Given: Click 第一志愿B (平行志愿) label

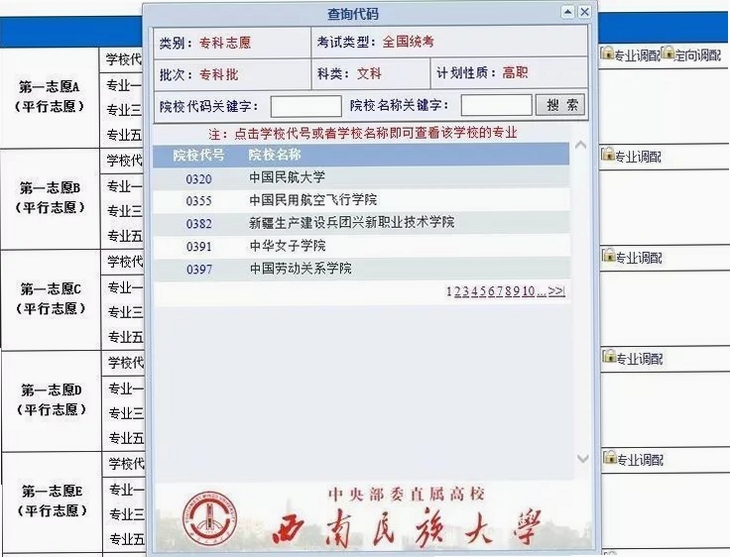Looking at the screenshot, I should pos(50,197).
